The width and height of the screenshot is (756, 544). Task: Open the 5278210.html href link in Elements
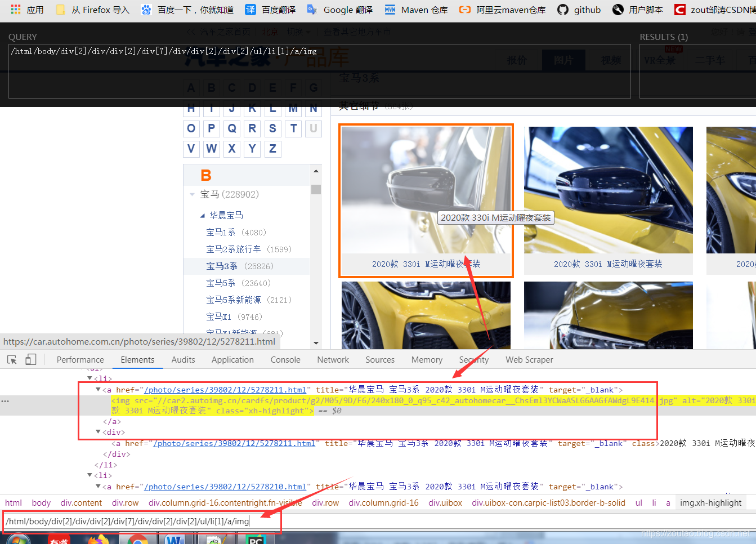pyautogui.click(x=225, y=487)
